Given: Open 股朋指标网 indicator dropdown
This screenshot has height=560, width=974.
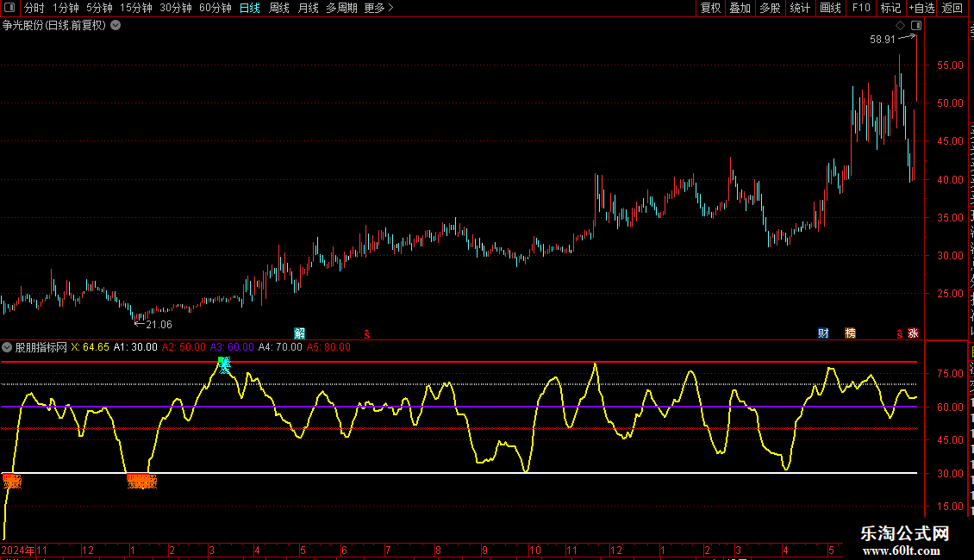Looking at the screenshot, I should 7,347.
